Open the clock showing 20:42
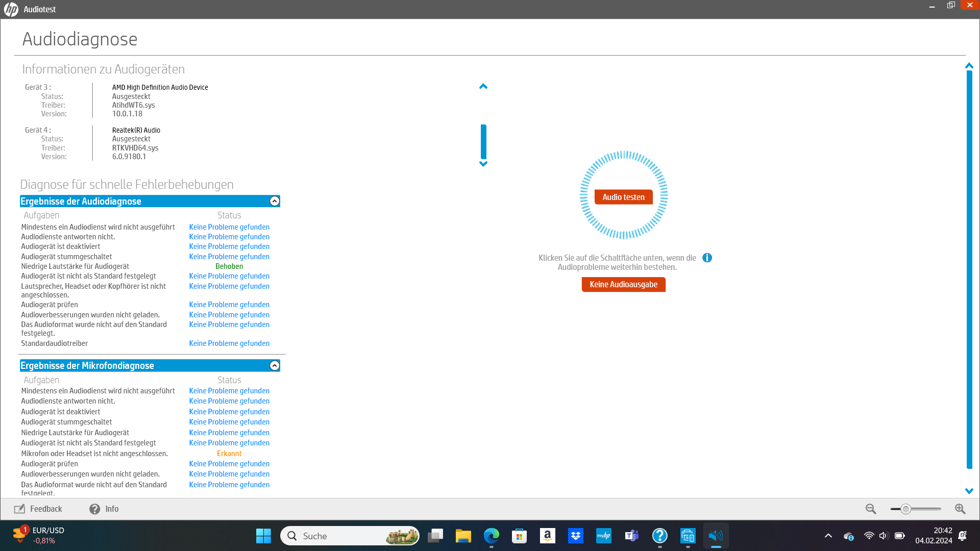The image size is (980, 551). [934, 536]
